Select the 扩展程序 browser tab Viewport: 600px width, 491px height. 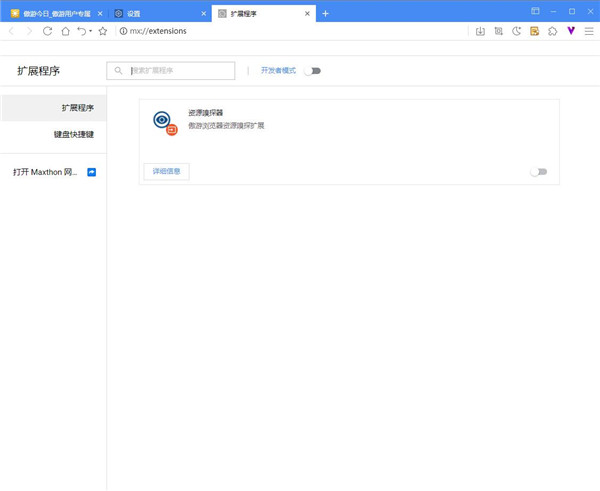point(263,14)
